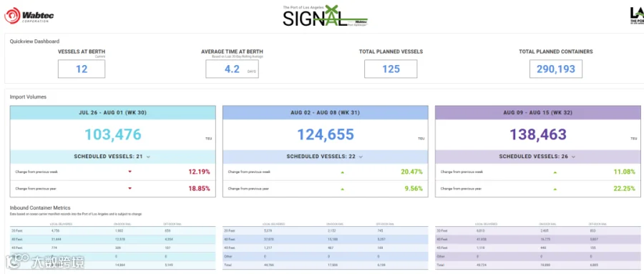
Task: Select the Aug 09 - Aug 15 (WK 32) header
Action: point(538,112)
